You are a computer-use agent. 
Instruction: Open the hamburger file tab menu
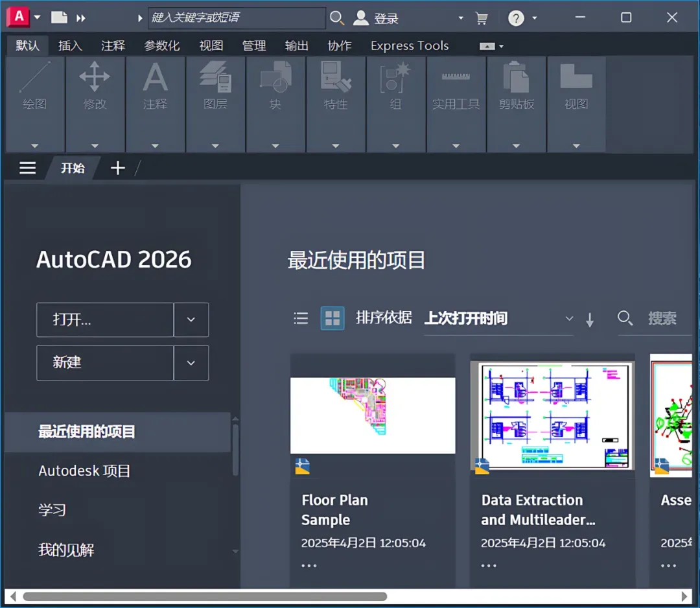click(27, 169)
